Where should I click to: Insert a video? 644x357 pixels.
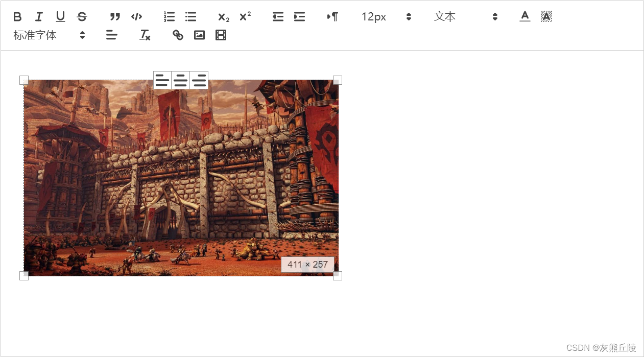(x=221, y=35)
